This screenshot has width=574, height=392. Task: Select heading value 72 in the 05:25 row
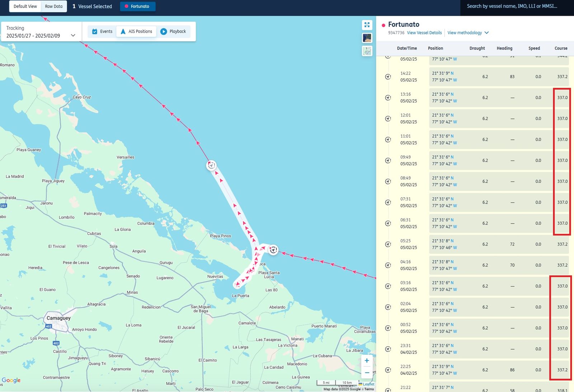512,244
